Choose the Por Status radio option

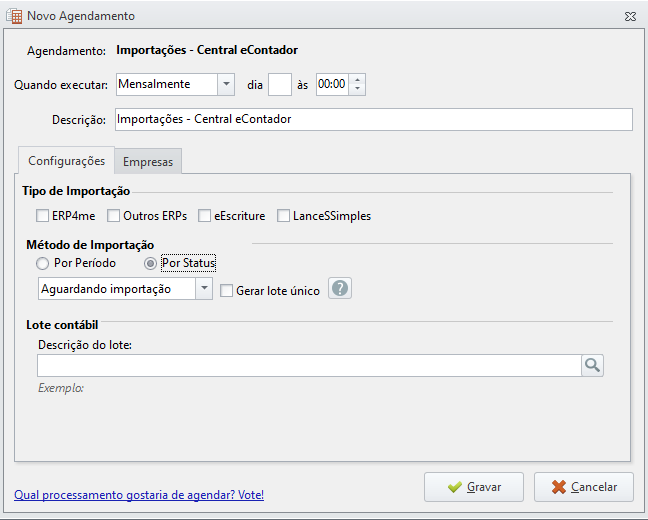(x=150, y=263)
